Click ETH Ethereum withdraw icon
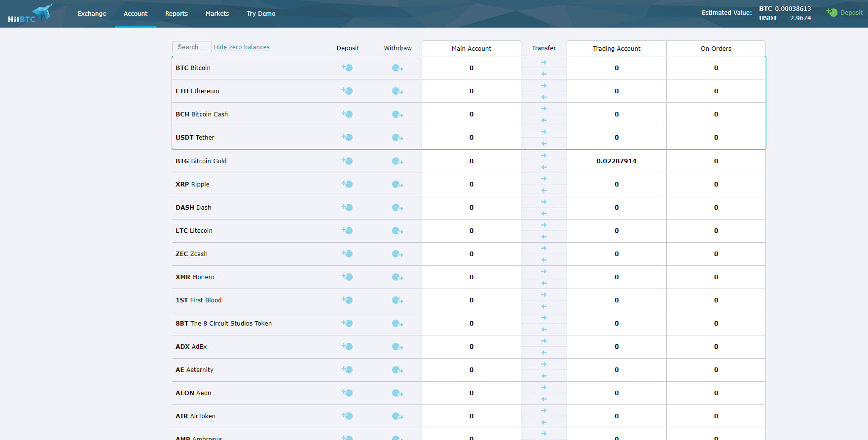This screenshot has height=440, width=868. (398, 91)
